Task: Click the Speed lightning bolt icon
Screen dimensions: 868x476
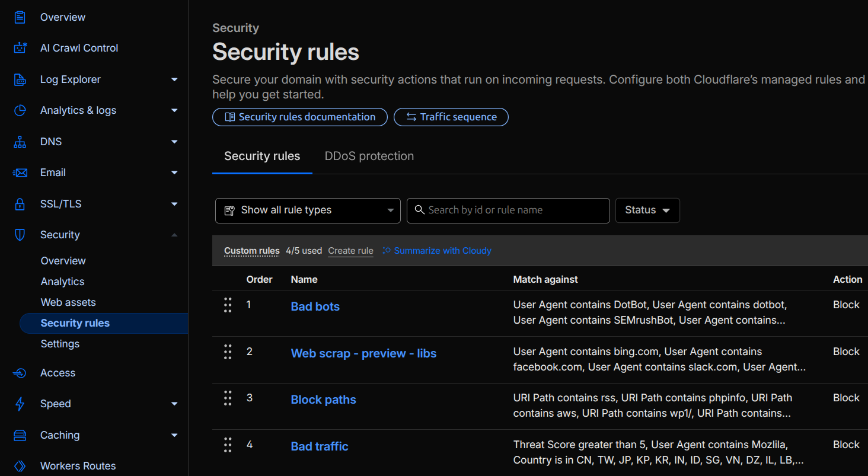Action: click(x=20, y=404)
